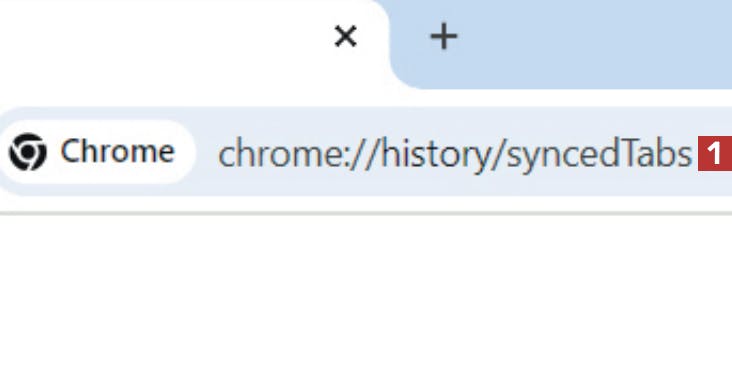Screen dimensions: 732x382
Task: Close the current tab with the X
Action: click(x=346, y=36)
